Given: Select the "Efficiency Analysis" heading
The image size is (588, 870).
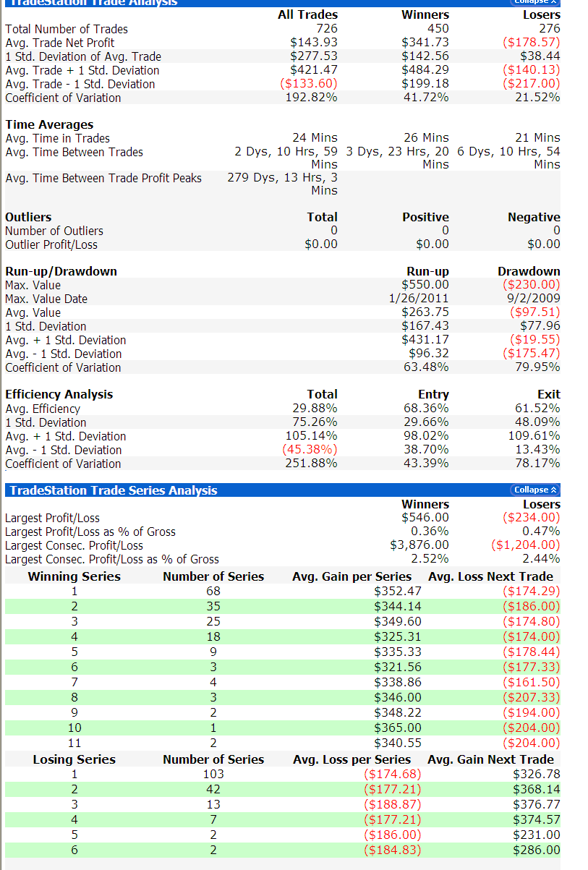Looking at the screenshot, I should 59,394.
